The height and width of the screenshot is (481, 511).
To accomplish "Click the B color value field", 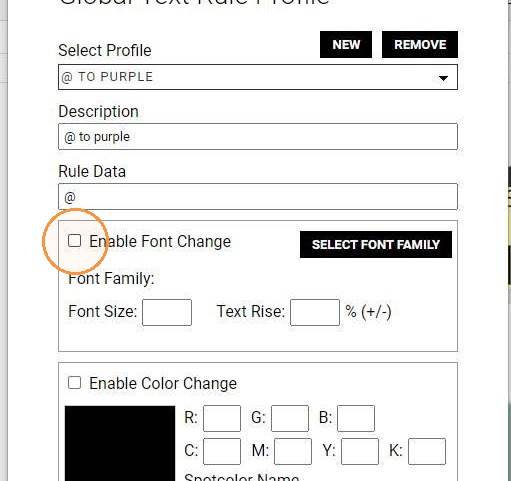I will coord(356,418).
